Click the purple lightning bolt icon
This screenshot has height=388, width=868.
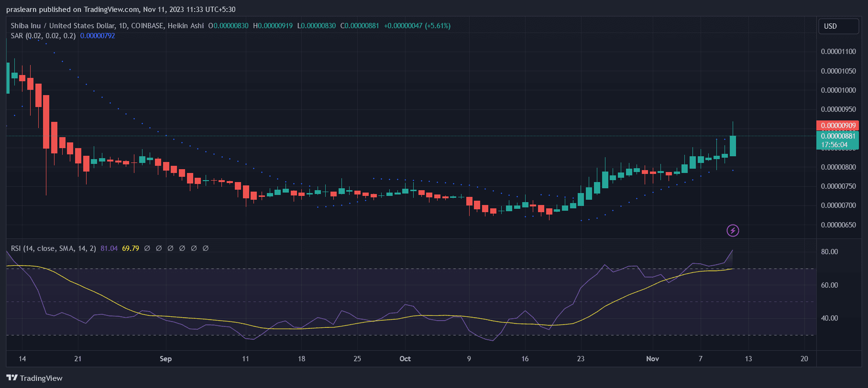point(733,231)
